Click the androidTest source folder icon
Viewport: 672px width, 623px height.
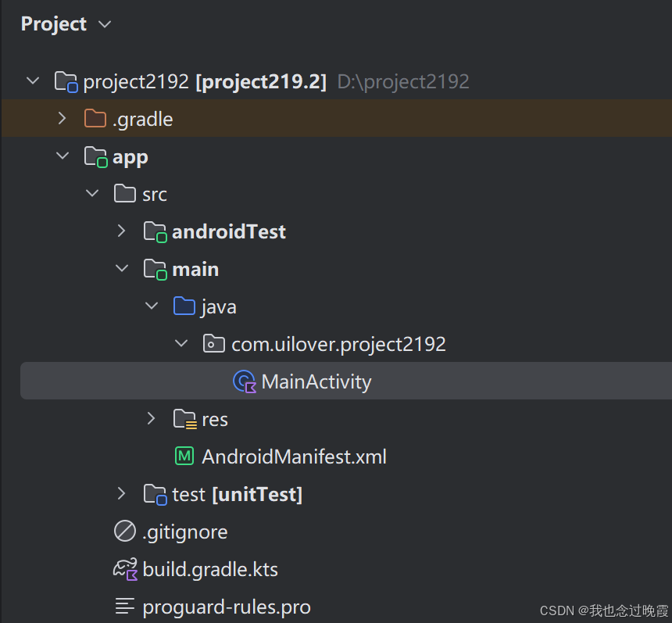tap(155, 232)
